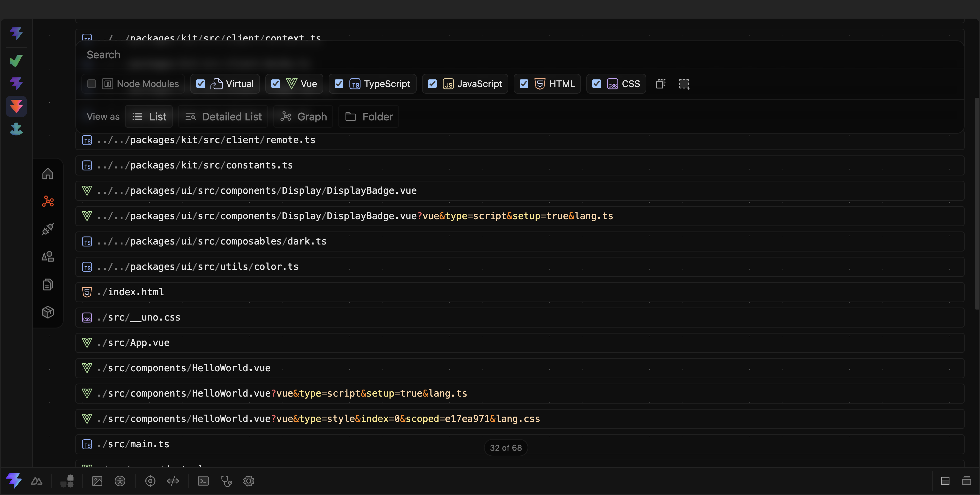This screenshot has height=495, width=980.
Task: Open the settings gear icon
Action: pos(249,481)
